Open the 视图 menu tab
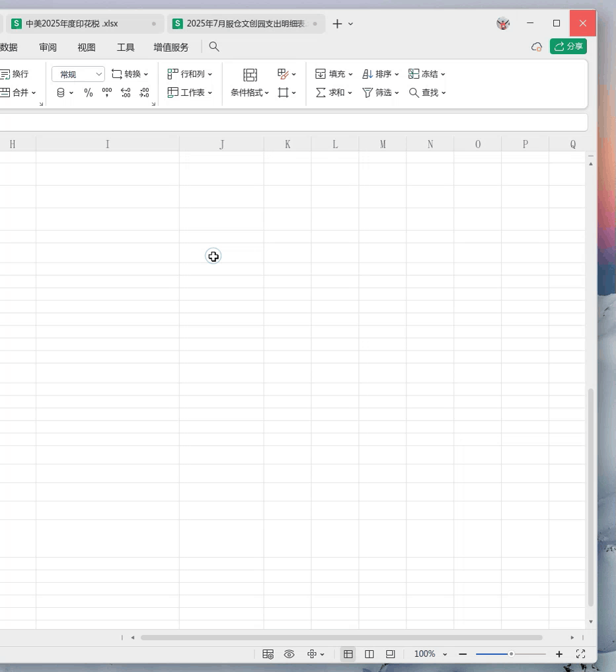The height and width of the screenshot is (672, 616). [x=87, y=47]
